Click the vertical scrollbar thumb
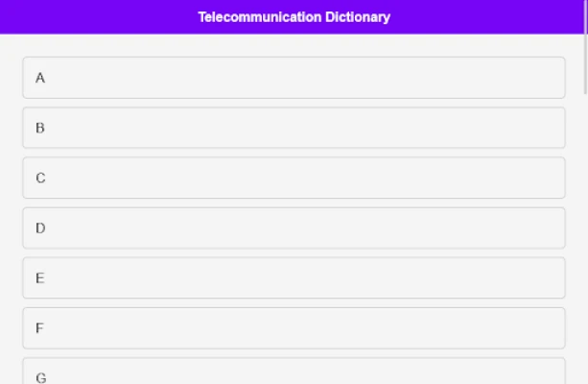 pos(585,48)
